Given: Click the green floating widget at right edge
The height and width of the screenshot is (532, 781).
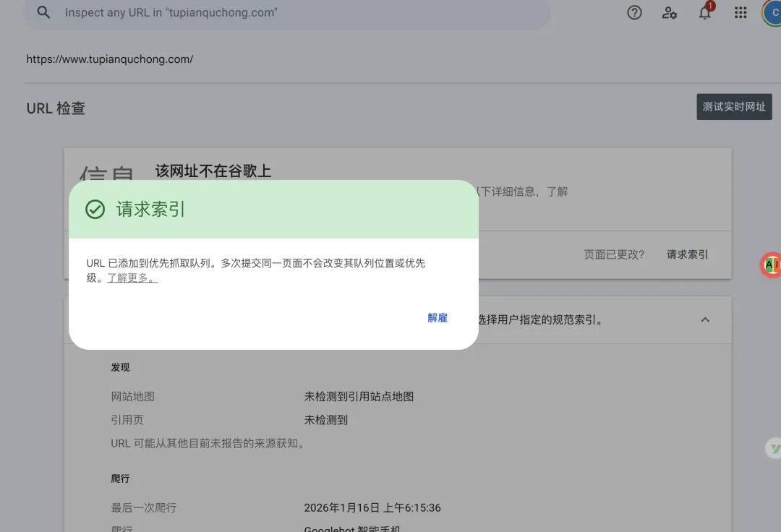Looking at the screenshot, I should click(774, 449).
